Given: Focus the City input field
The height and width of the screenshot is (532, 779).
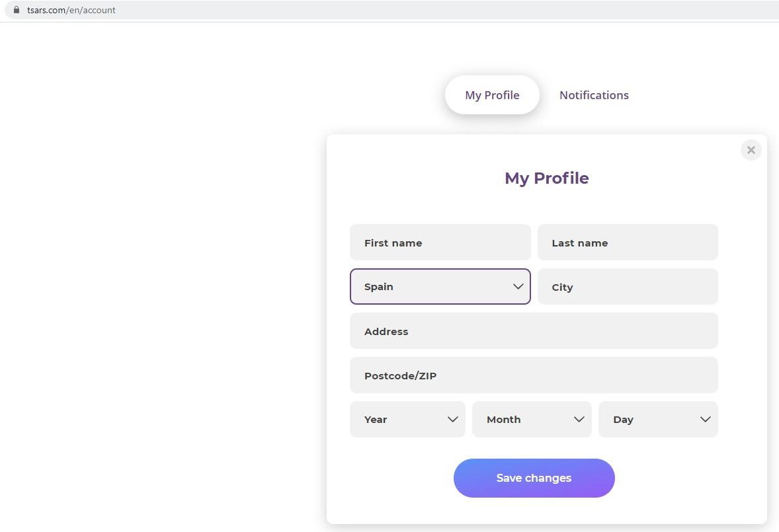Looking at the screenshot, I should (627, 287).
